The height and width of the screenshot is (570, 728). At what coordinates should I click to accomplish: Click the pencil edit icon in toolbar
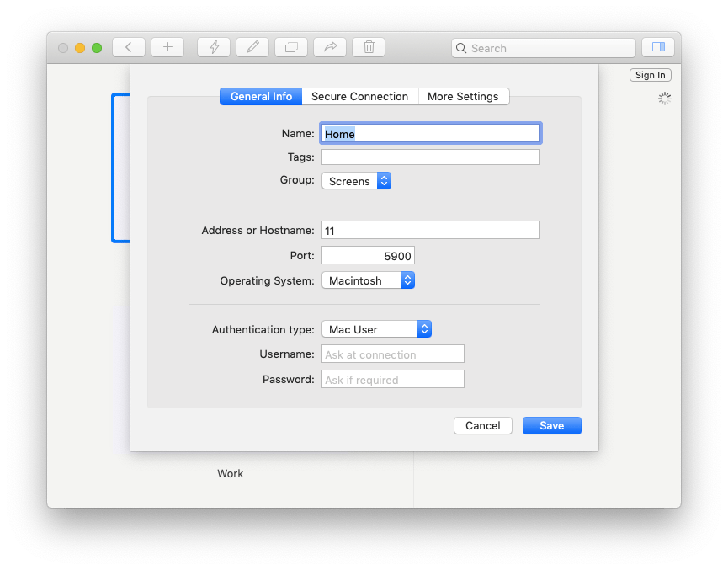click(x=252, y=47)
